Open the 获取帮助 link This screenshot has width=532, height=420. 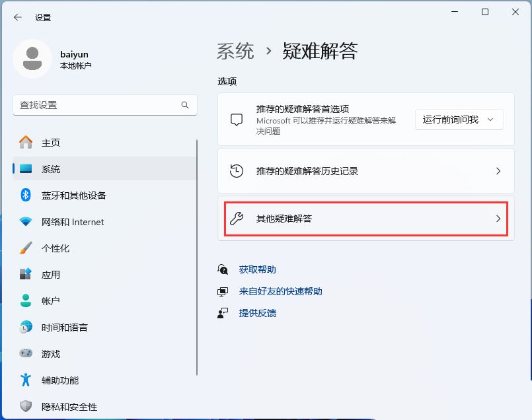pyautogui.click(x=256, y=269)
